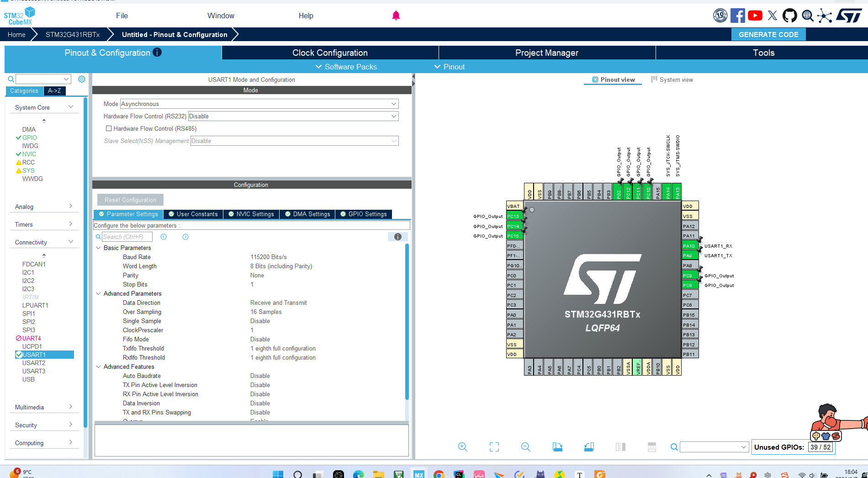Open File Explorer from the taskbar
Viewport: 868px width, 478px height.
(379, 474)
